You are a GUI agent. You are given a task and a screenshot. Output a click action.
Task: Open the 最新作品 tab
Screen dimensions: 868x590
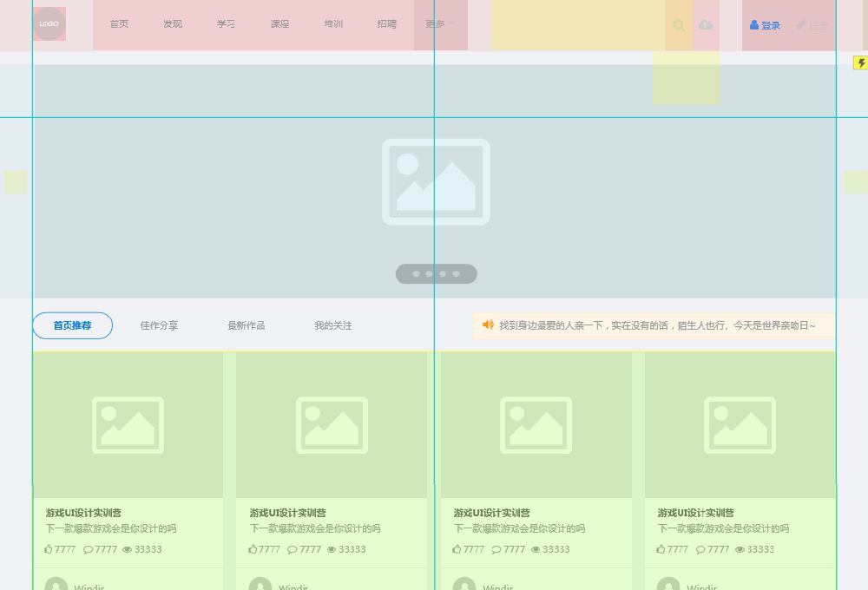(246, 325)
